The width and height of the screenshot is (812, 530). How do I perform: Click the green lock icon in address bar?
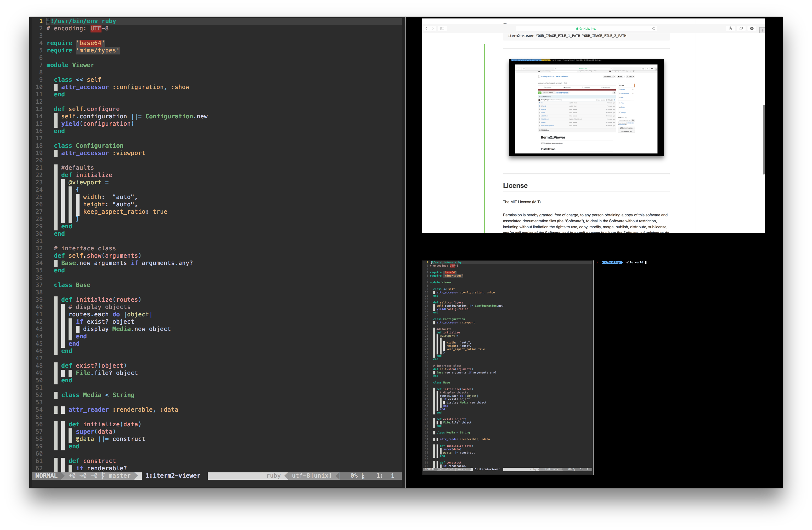coord(577,29)
